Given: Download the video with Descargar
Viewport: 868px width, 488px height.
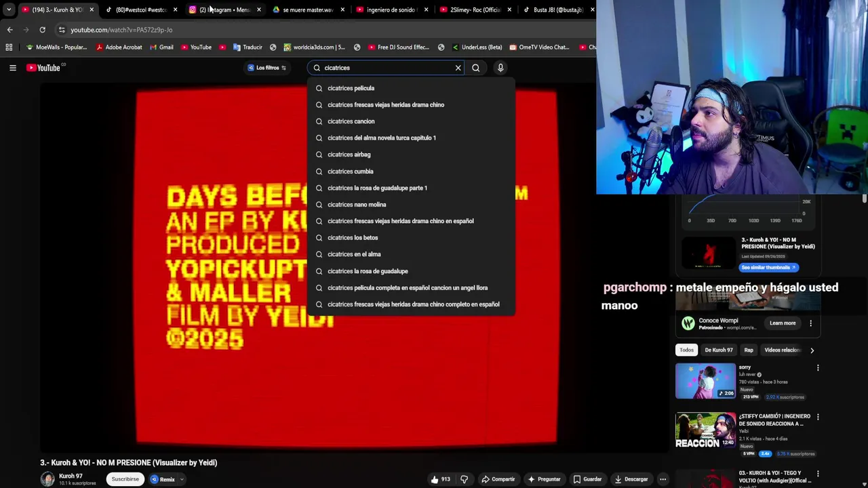Looking at the screenshot, I should (631, 479).
